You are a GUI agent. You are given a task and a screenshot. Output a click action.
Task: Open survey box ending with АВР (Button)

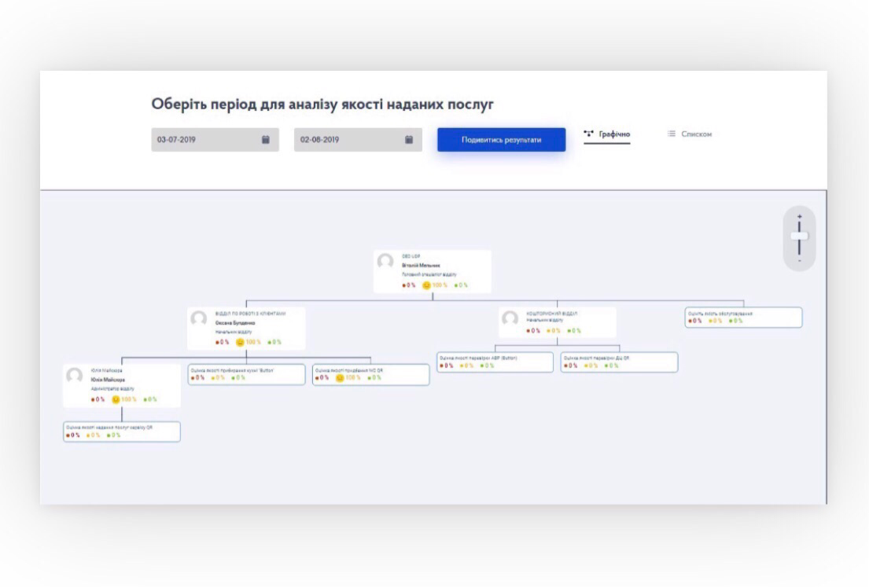tap(495, 362)
